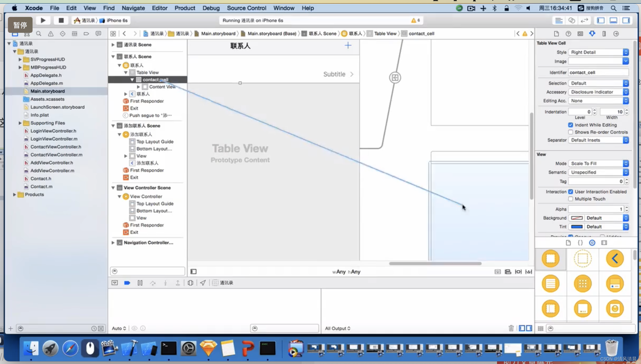641x364 pixels.
Task: Open the Report navigator icon
Action: (x=98, y=34)
